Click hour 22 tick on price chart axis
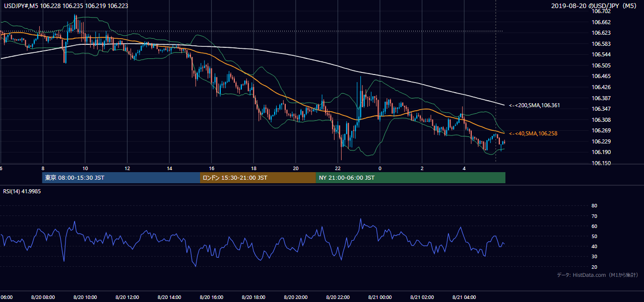The image size is (644, 302). [x=338, y=168]
